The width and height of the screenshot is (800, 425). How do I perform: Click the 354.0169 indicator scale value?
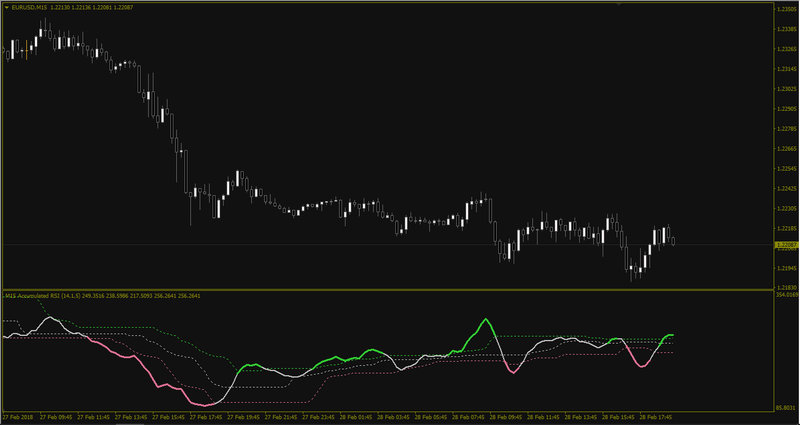[787, 294]
